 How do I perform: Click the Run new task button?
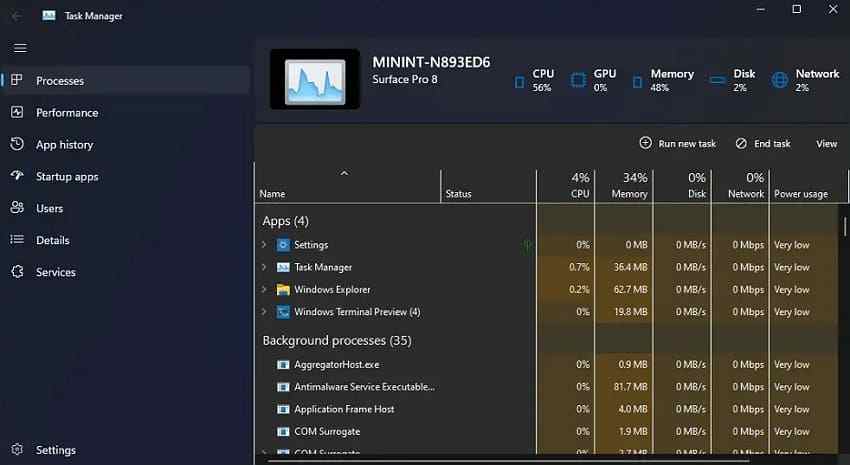pyautogui.click(x=678, y=144)
